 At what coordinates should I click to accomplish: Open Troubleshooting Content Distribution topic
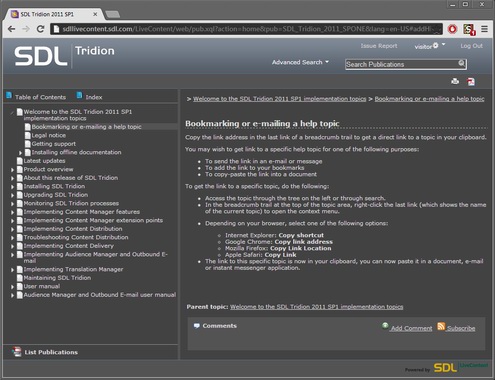[76, 237]
